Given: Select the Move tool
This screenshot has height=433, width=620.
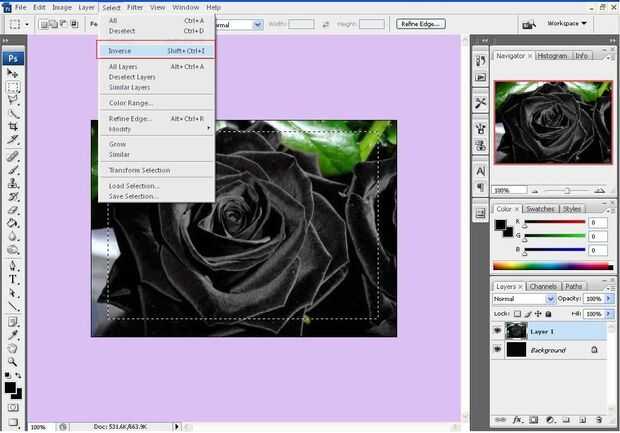Looking at the screenshot, I should point(13,74).
